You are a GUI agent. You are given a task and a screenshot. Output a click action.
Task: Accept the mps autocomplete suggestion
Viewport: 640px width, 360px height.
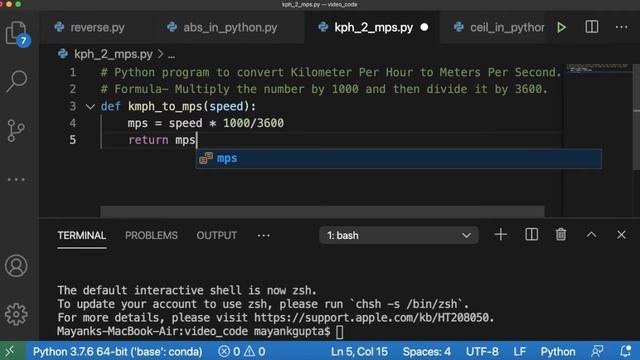399,158
